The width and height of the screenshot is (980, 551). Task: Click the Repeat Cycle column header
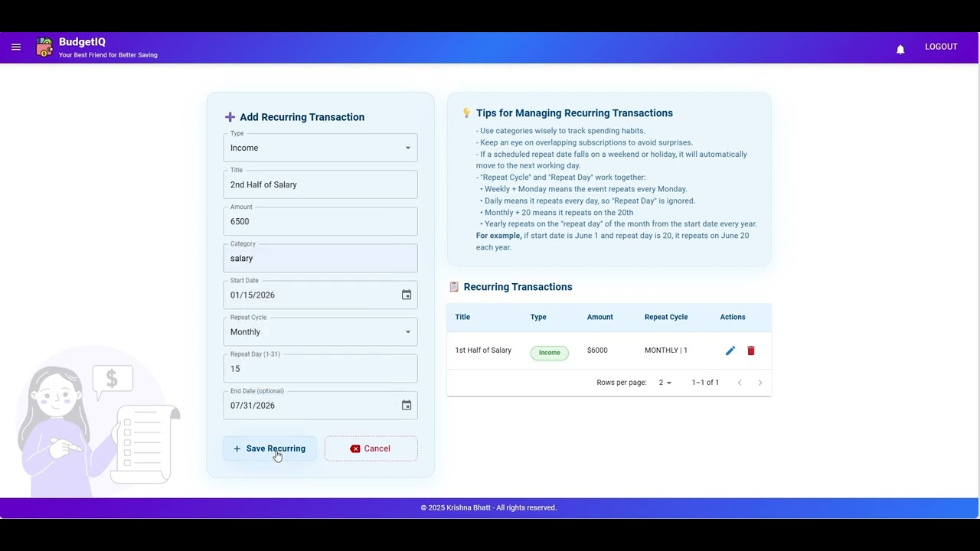point(666,317)
